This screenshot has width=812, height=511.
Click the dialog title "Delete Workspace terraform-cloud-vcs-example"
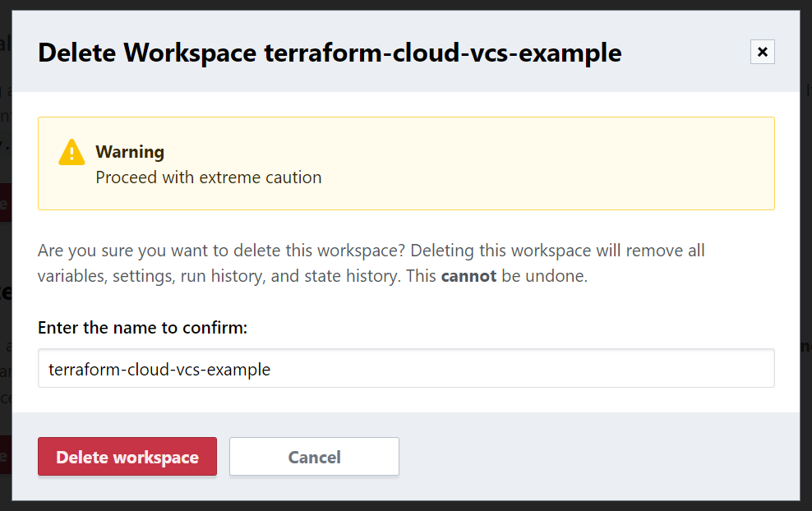coord(330,53)
